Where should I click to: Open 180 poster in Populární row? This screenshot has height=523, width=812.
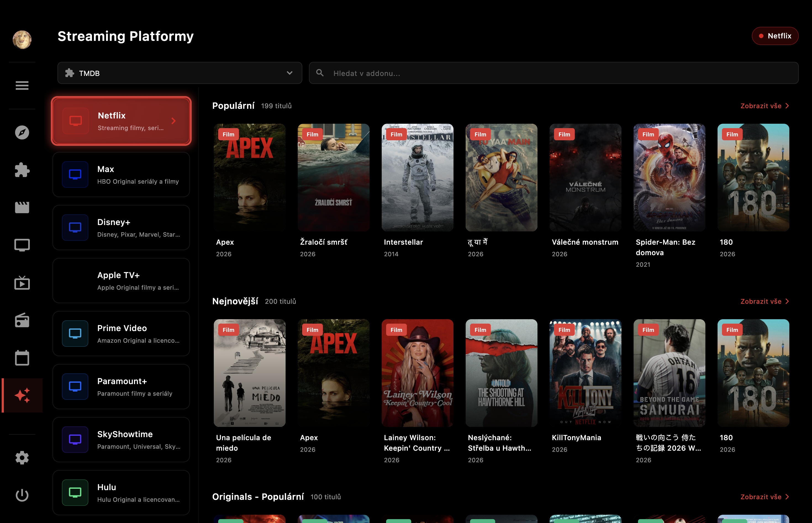[x=753, y=177]
